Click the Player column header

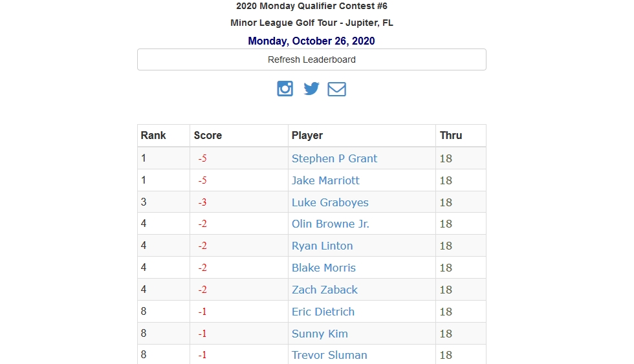(307, 135)
